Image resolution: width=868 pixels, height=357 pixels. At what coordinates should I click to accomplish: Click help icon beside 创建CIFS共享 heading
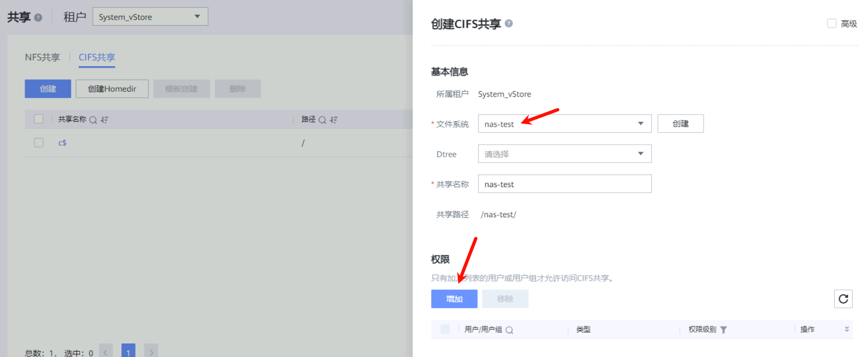click(x=509, y=23)
